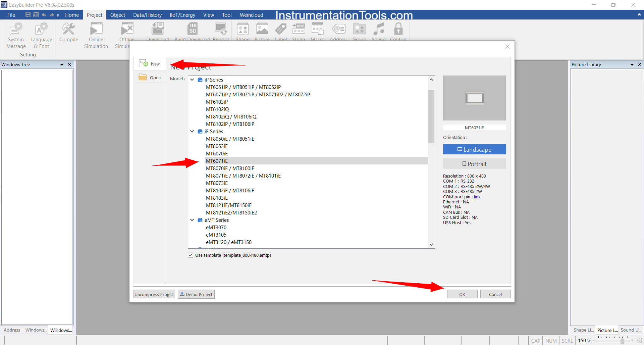Collapse the eMT Series tree node
This screenshot has height=345, width=644.
(192, 220)
